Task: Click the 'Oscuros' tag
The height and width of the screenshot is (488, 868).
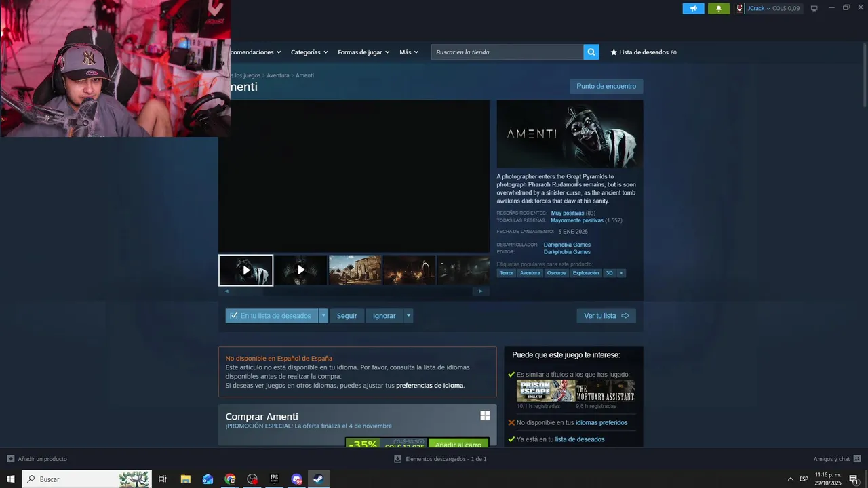Action: 556,273
